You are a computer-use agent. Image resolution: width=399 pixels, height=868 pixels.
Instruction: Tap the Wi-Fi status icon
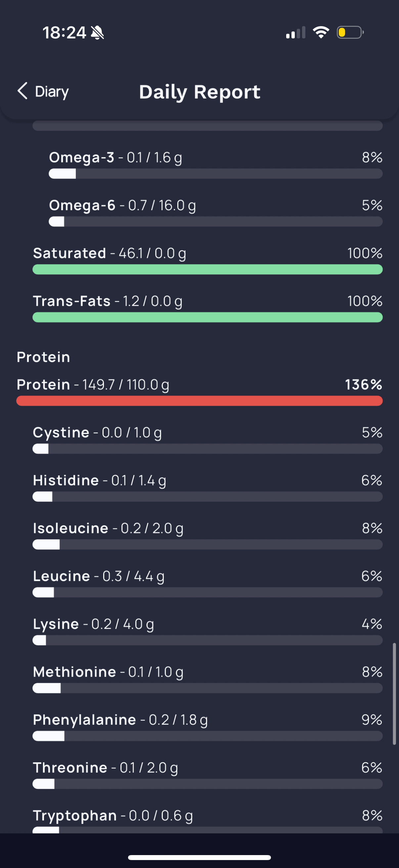click(x=321, y=32)
